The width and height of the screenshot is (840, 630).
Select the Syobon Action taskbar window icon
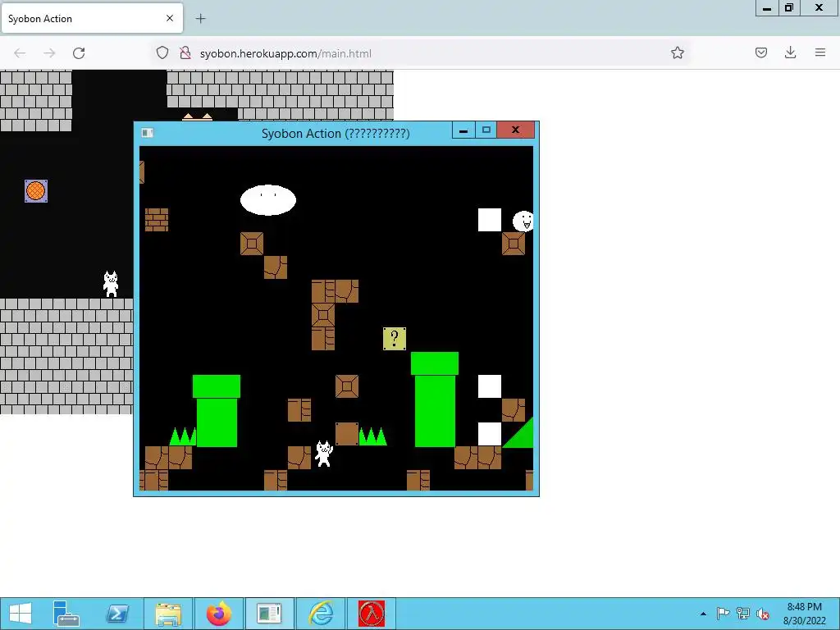269,613
